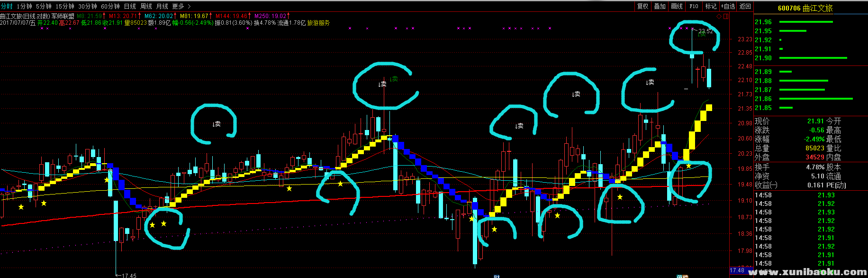This screenshot has height=278, width=868.
Task: Select the 60分钟 timeframe tab
Action: click(x=110, y=6)
